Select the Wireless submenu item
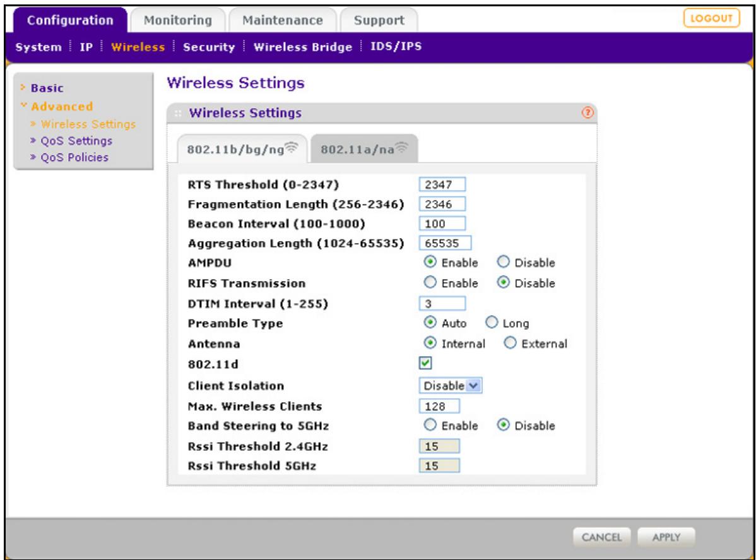Image resolution: width=756 pixels, height=560 pixels. tap(138, 47)
